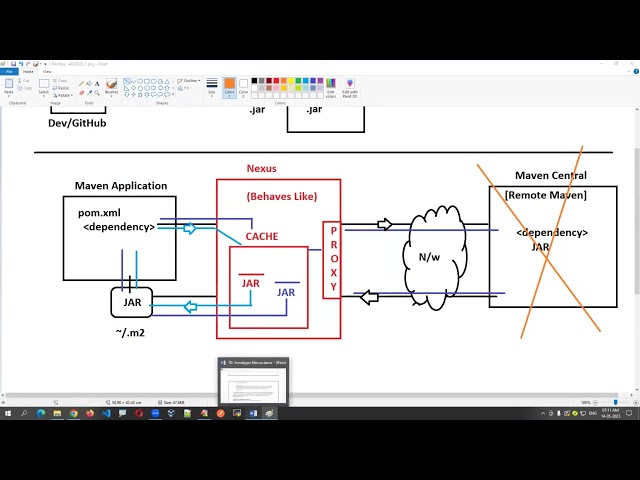Open the Brushes tool
The height and width of the screenshot is (480, 640).
111,87
